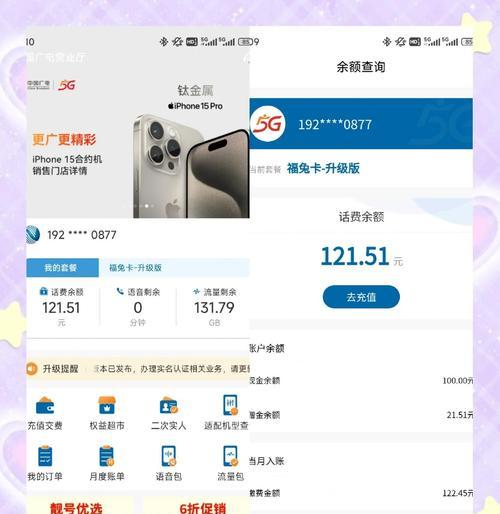Select the 我的套餐 tab
The width and height of the screenshot is (500, 514).
[62, 268]
